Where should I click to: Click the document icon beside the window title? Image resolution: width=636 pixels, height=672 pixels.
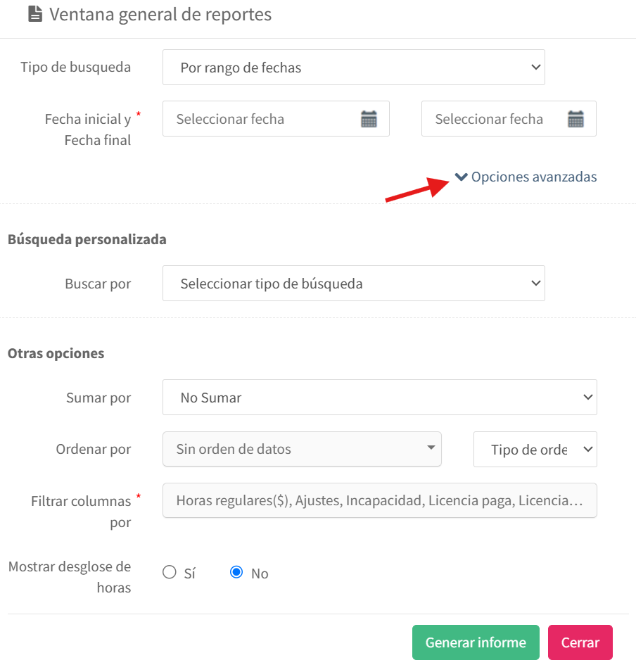(x=35, y=13)
